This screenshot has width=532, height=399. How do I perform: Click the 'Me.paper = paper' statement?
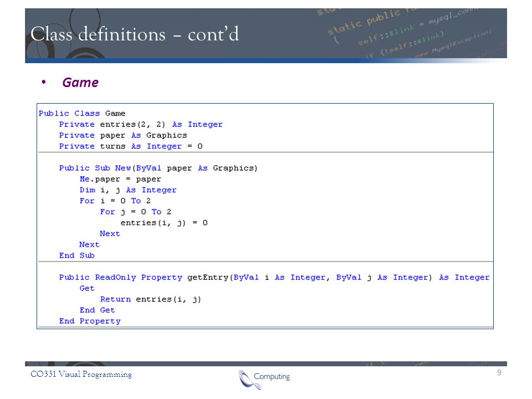pos(120,179)
